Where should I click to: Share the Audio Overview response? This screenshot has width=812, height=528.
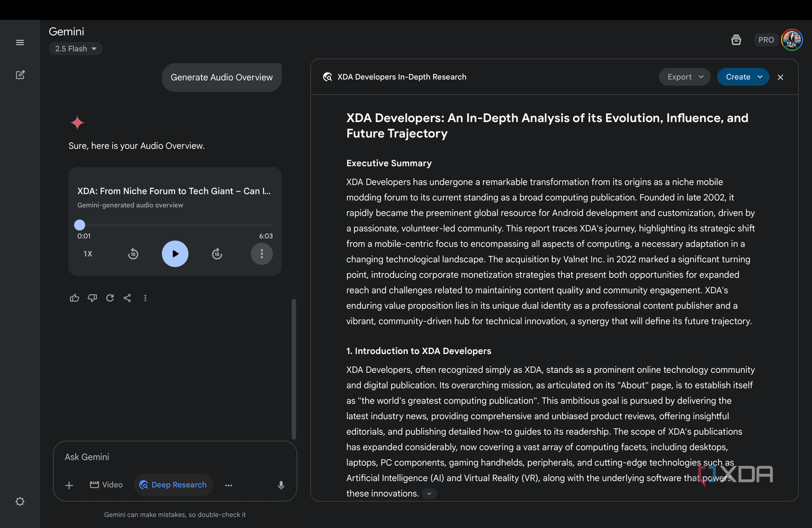[x=127, y=298]
